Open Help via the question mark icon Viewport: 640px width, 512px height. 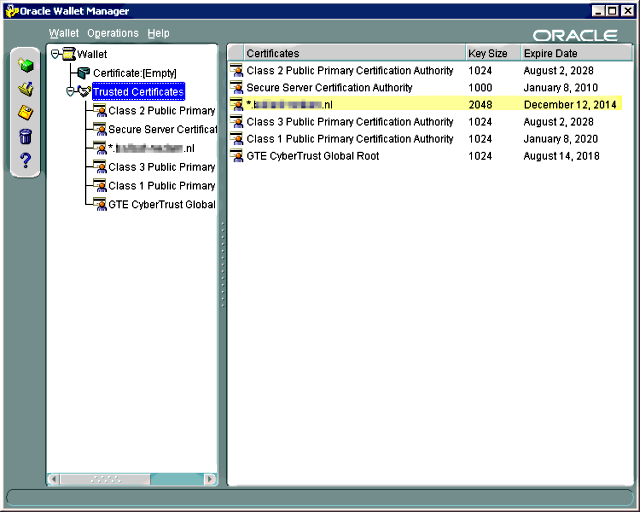(x=25, y=160)
